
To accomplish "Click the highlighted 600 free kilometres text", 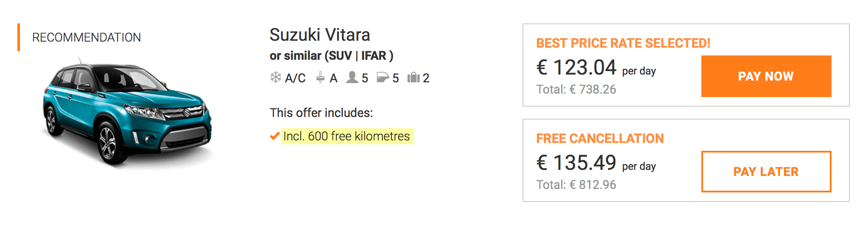I will tap(347, 136).
